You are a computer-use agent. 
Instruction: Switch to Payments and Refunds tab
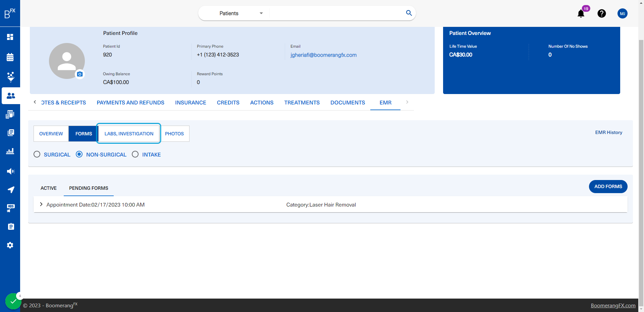pos(130,103)
